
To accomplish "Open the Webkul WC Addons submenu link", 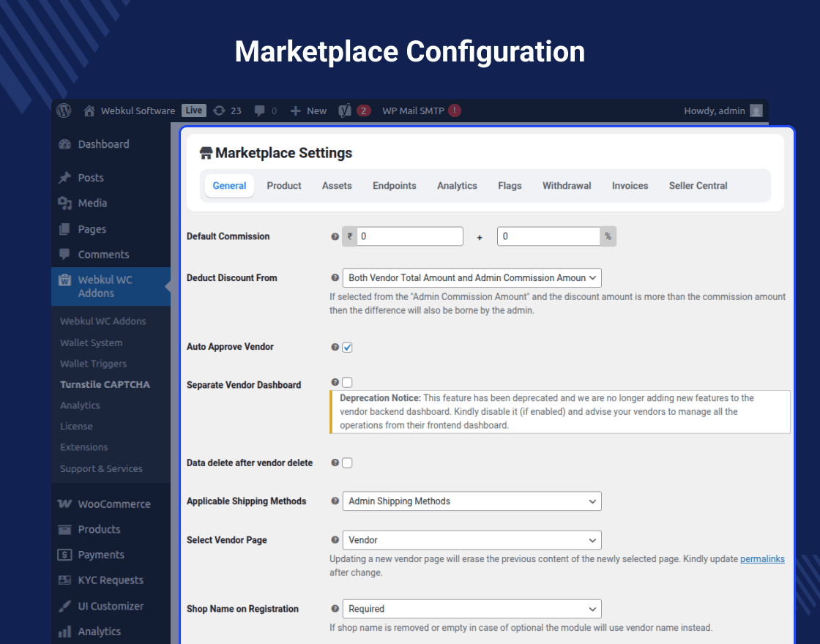I will 103,321.
